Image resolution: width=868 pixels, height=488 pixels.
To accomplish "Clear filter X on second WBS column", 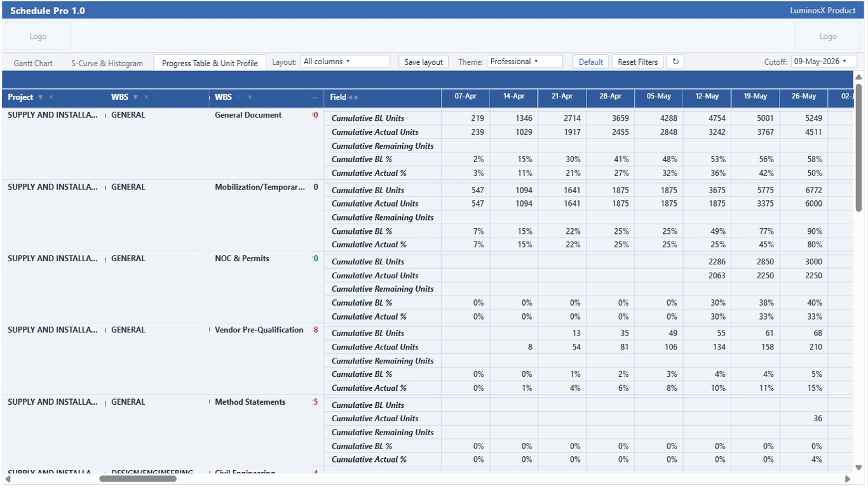I will click(x=250, y=97).
